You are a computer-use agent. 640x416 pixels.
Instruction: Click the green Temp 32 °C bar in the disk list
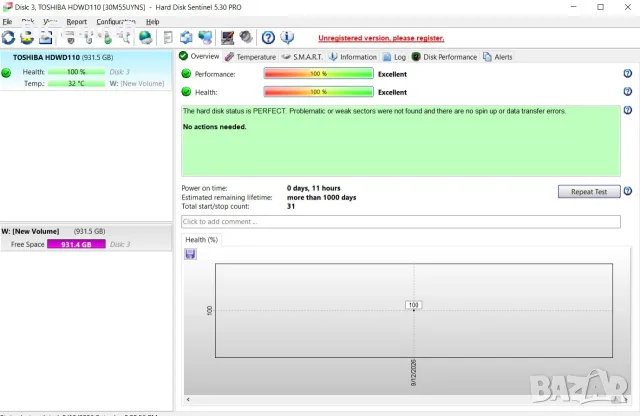click(76, 83)
